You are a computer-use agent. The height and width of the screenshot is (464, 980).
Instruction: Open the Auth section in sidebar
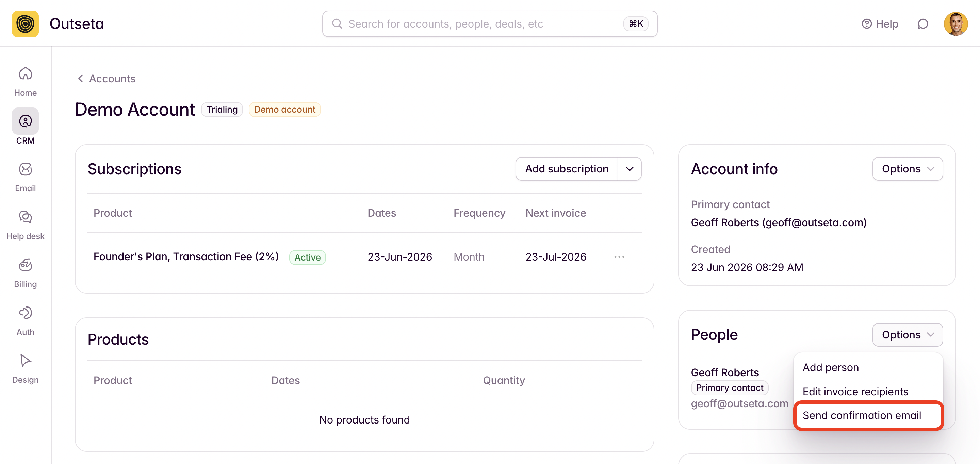click(x=25, y=321)
